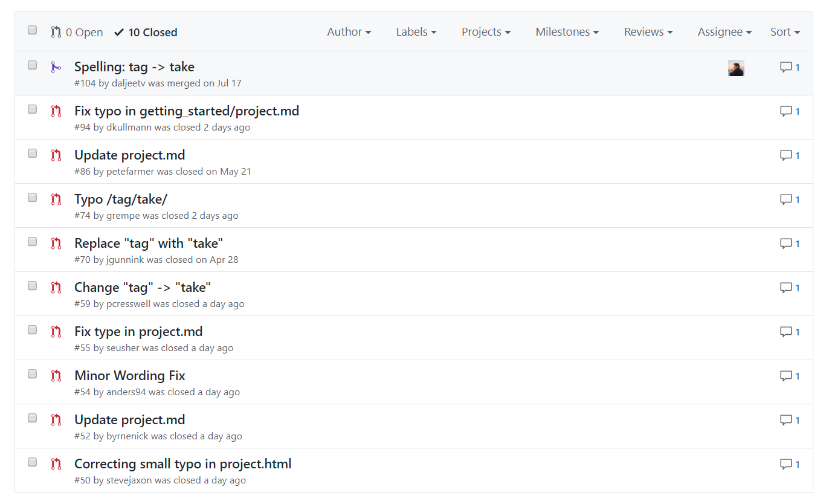Click closed PR icon beside pull request #94
The width and height of the screenshot is (829, 504).
point(56,111)
